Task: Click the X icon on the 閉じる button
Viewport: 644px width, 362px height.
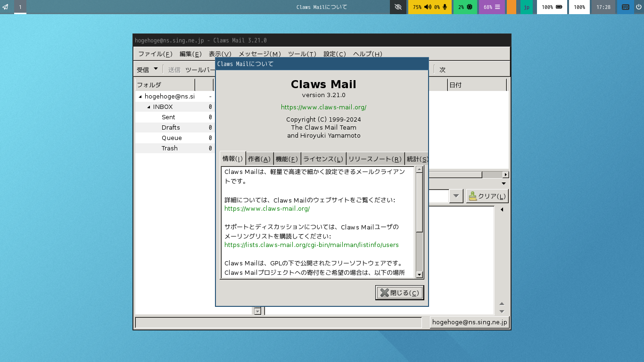Action: 385,293
